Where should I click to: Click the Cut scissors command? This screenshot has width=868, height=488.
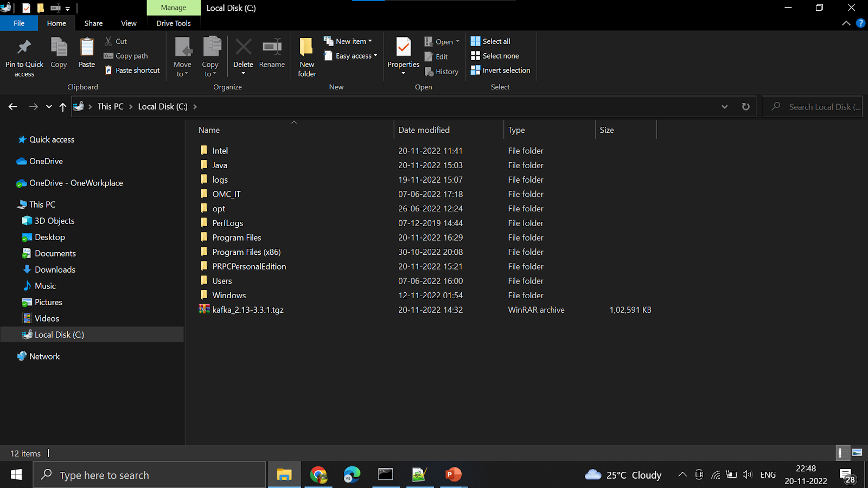(116, 41)
